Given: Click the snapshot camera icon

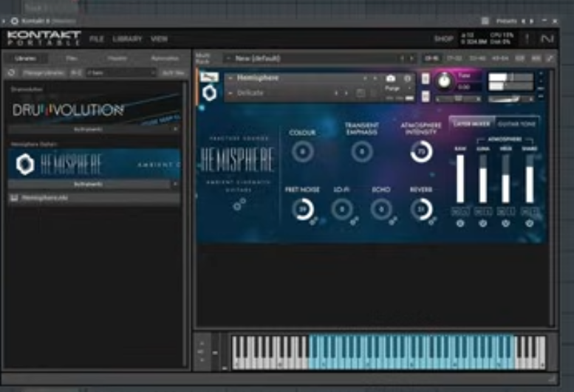Looking at the screenshot, I should click(x=391, y=78).
